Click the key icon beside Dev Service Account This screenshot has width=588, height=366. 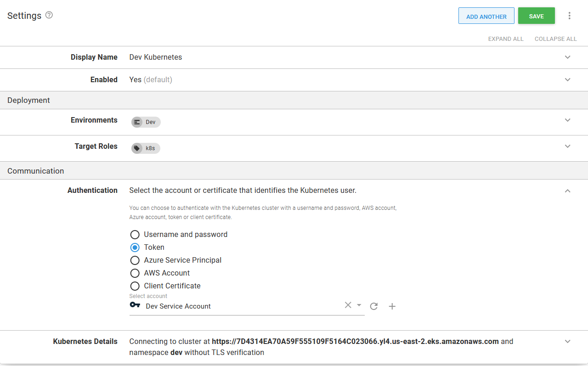pos(135,304)
